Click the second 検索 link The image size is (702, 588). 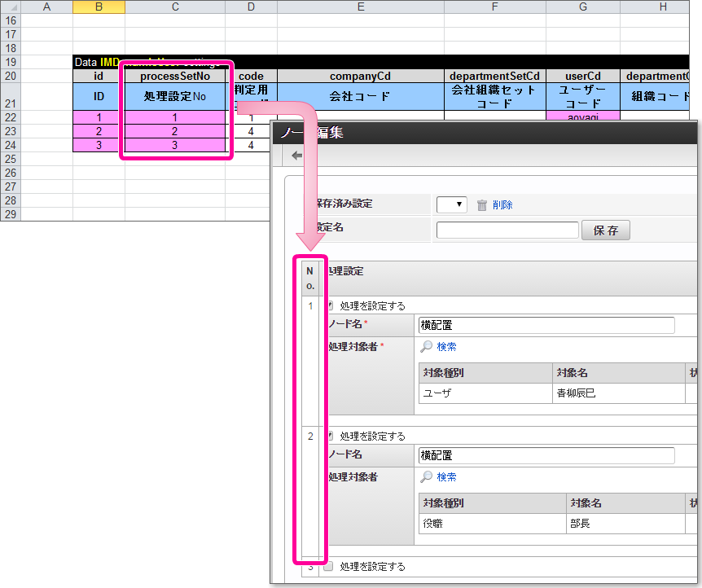446,477
